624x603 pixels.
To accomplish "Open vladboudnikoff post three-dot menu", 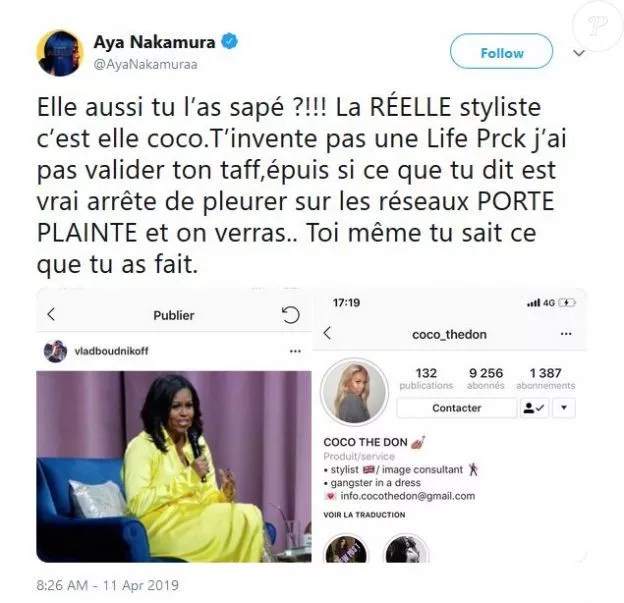I will point(295,351).
